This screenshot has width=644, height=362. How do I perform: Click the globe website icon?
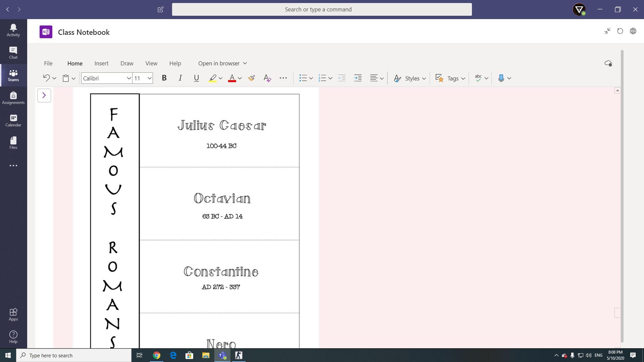coord(633,31)
